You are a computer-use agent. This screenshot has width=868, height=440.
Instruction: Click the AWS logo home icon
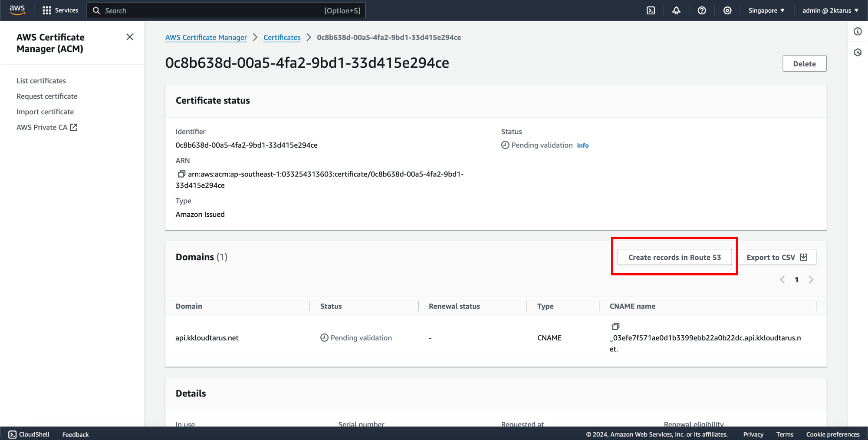(17, 10)
